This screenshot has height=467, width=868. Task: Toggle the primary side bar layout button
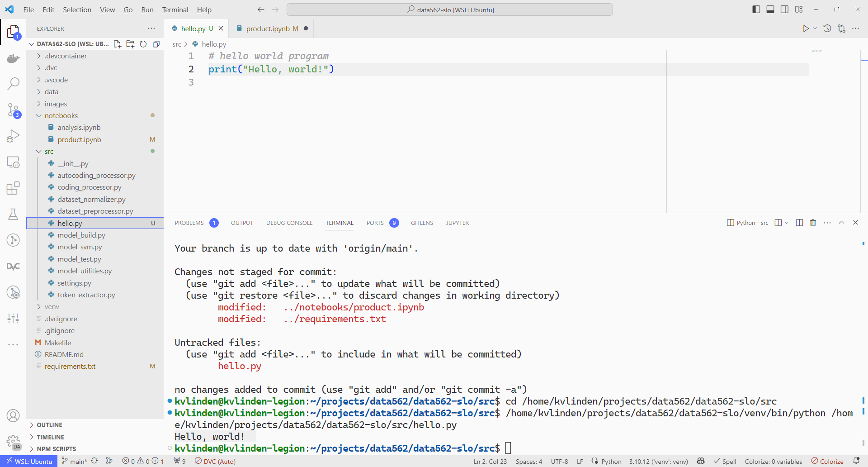(x=756, y=10)
